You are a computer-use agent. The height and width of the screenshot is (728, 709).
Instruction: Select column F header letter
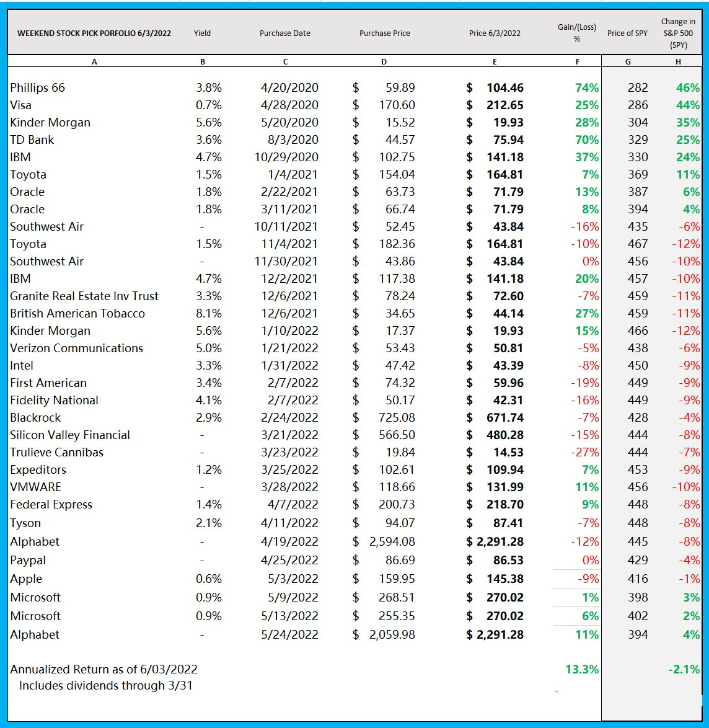(x=578, y=62)
